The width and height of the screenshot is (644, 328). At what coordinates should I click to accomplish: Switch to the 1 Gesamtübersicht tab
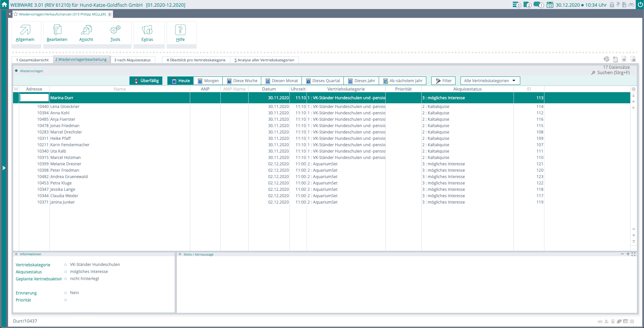[32, 60]
